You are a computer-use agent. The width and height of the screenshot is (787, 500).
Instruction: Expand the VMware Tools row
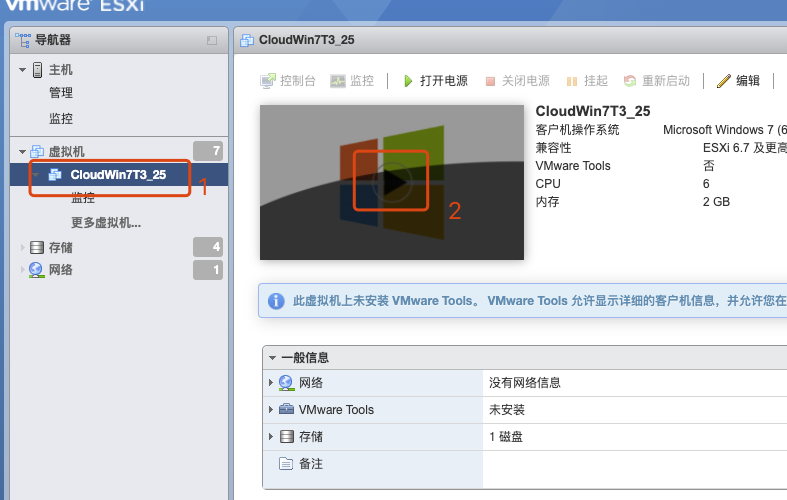pos(271,410)
